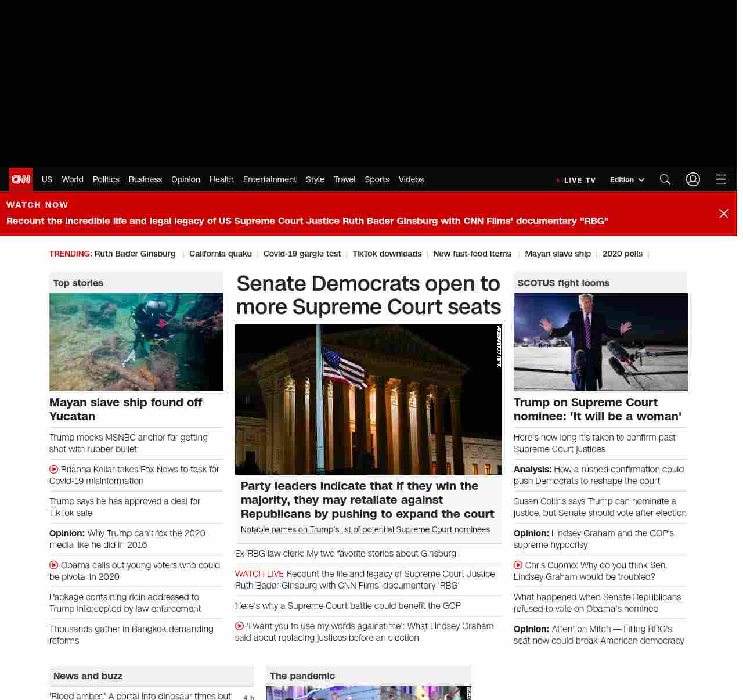Click trending topic California quake

click(x=221, y=254)
